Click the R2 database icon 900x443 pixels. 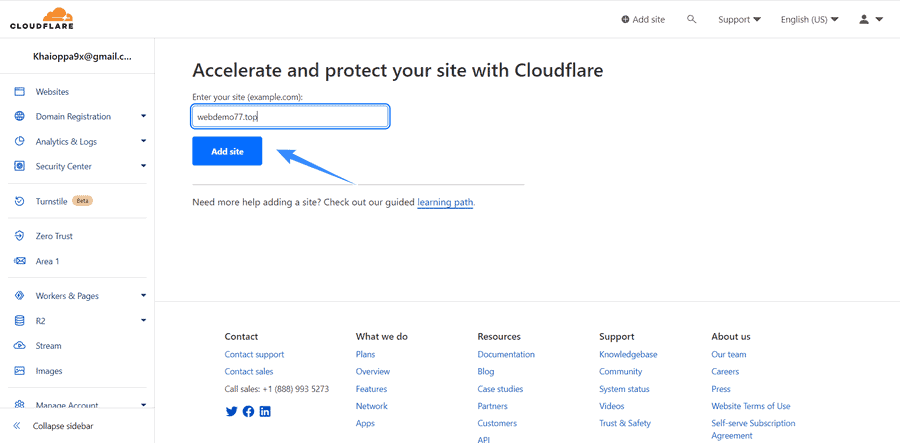(20, 321)
